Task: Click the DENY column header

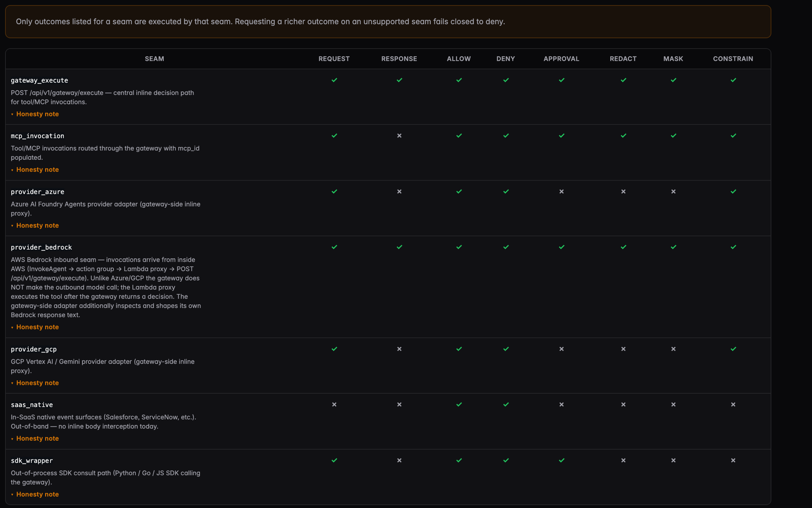Action: 506,59
